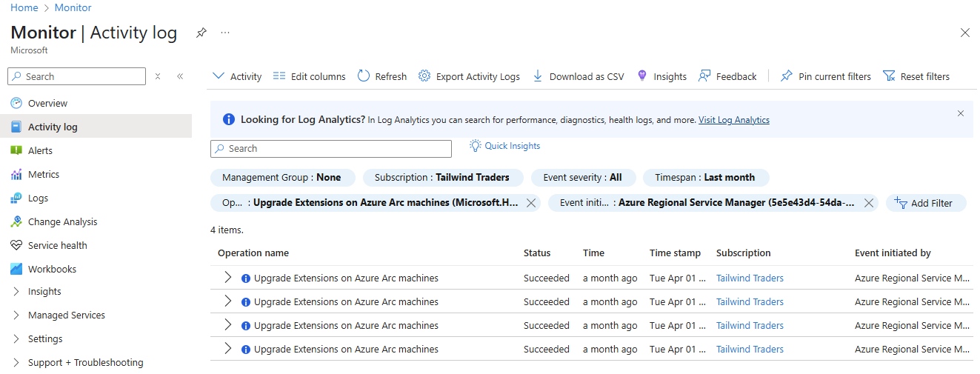
Task: Click the Logs icon in sidebar
Action: (16, 198)
